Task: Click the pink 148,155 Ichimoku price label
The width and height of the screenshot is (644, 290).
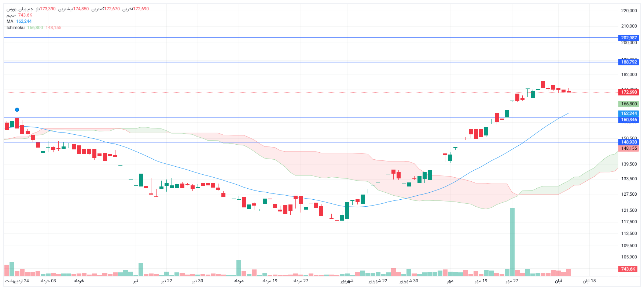Action: click(629, 148)
